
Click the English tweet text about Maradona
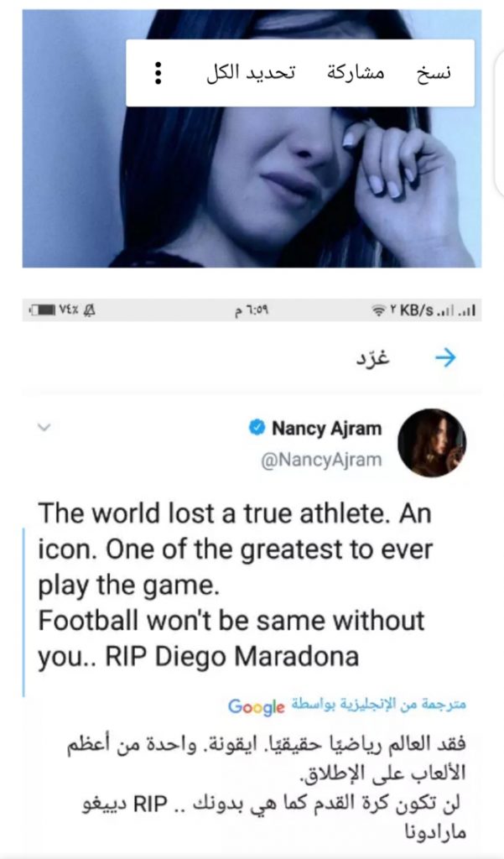pos(235,586)
